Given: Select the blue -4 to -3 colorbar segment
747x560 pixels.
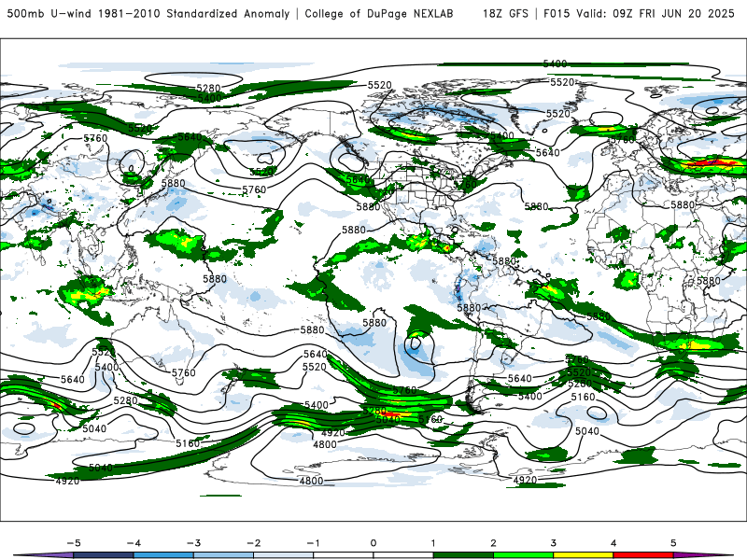Looking at the screenshot, I should pos(164,555).
